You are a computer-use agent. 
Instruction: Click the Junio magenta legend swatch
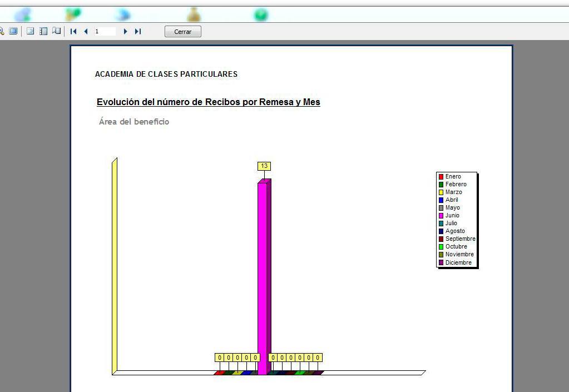pos(441,216)
